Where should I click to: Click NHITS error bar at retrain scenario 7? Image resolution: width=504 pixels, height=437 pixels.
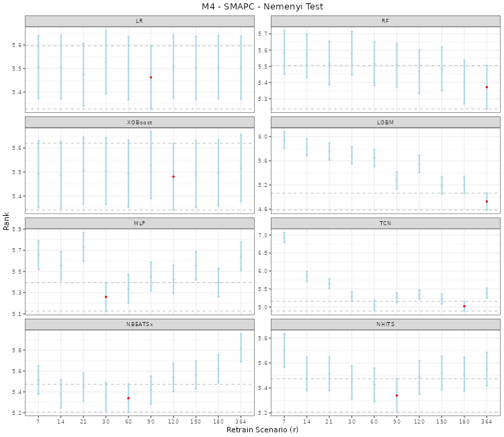tap(284, 350)
